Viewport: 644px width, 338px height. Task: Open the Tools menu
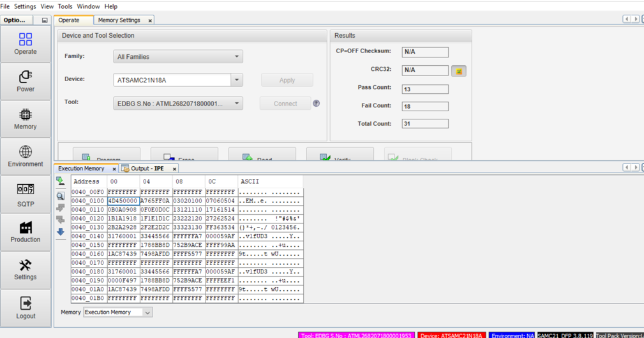tap(65, 6)
